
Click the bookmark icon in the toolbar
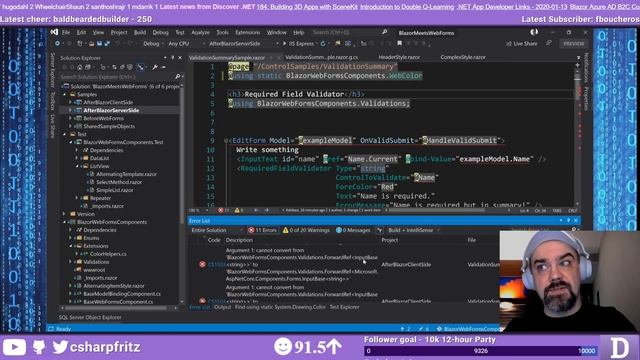point(400,43)
